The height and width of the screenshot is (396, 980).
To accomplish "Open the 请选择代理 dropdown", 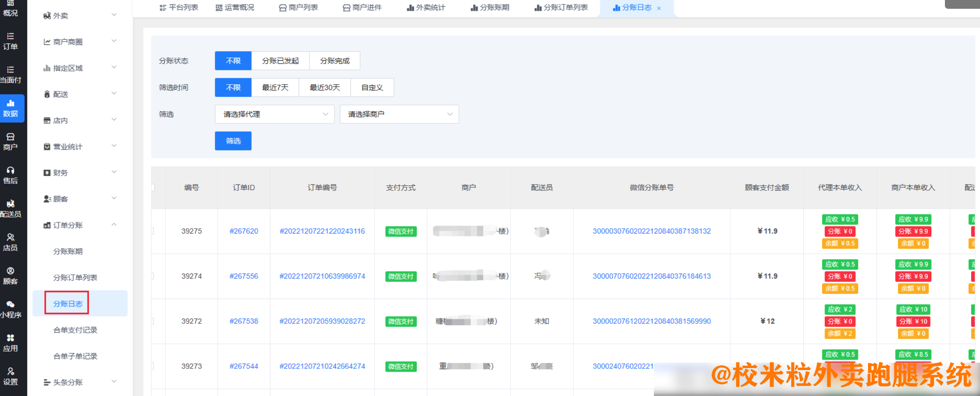I will point(274,114).
